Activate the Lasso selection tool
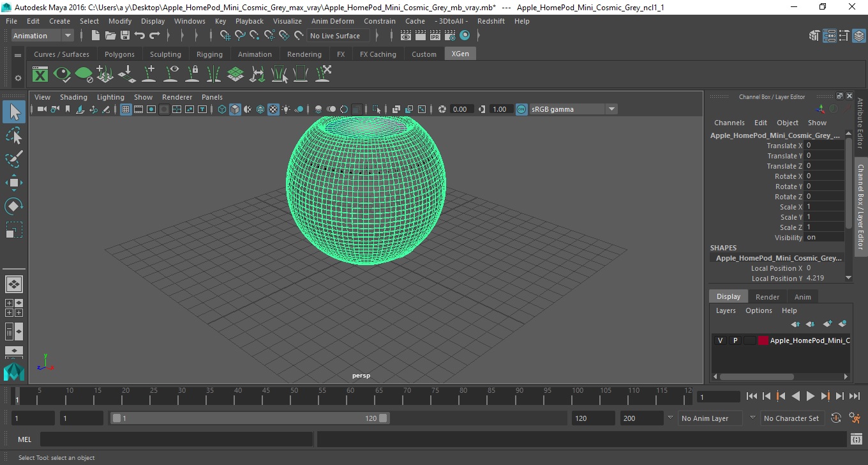The image size is (868, 465). [14, 135]
